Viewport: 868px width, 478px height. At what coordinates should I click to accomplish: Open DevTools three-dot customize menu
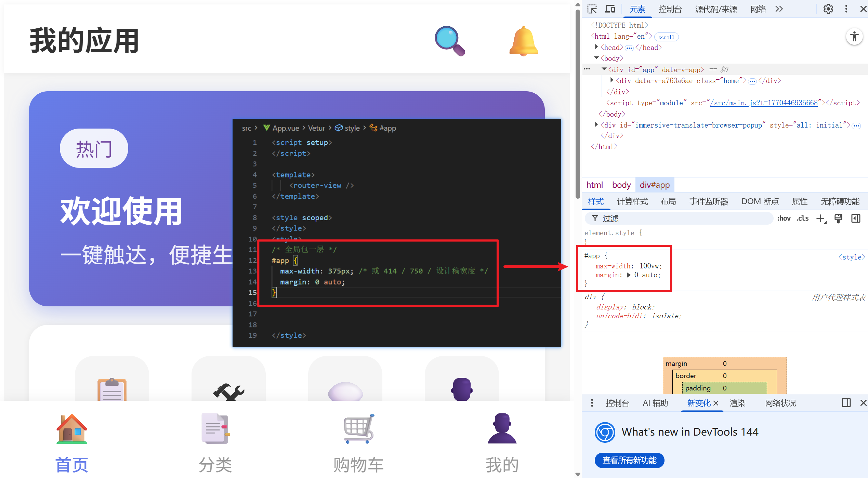click(846, 9)
